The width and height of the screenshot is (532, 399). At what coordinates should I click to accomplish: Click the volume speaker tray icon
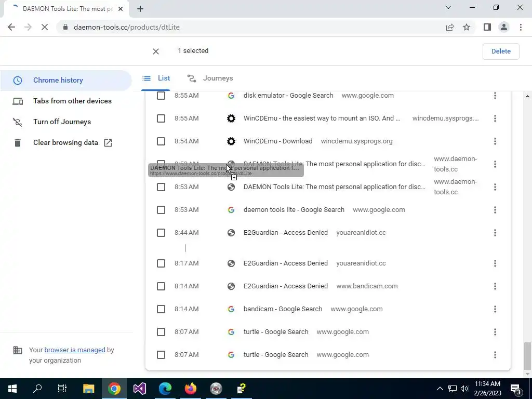point(464,389)
